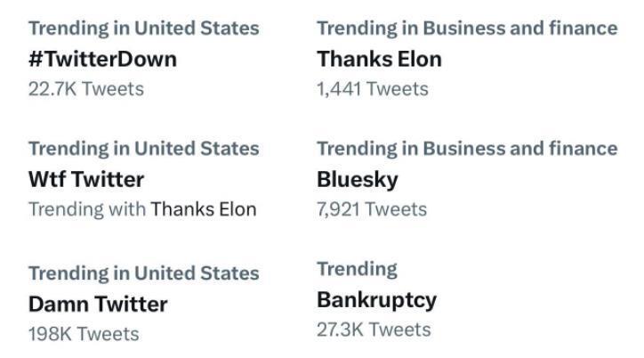Screen dimensions: 644x358
Task: Click 'Trending' label above Bankruptcy
Action: 357,270
